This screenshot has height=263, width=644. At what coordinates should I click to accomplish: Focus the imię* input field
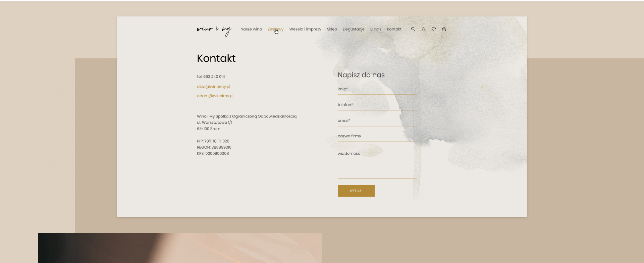pyautogui.click(x=377, y=89)
